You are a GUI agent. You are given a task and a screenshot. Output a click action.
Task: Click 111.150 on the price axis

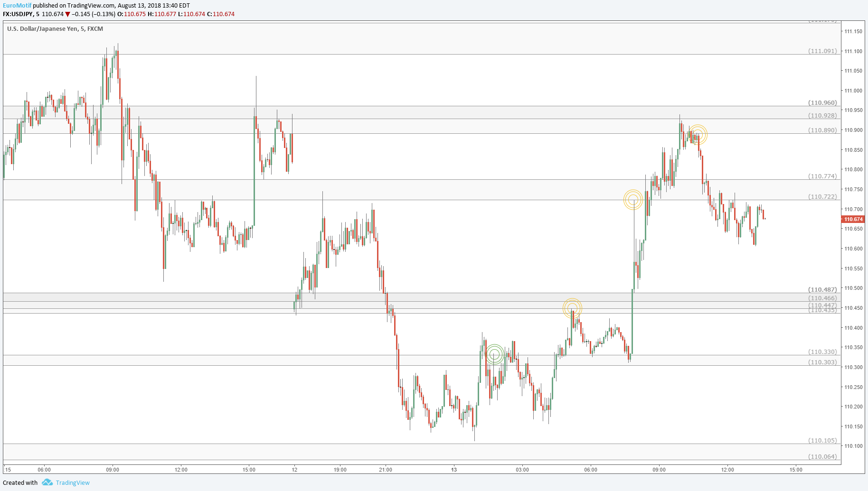[853, 31]
